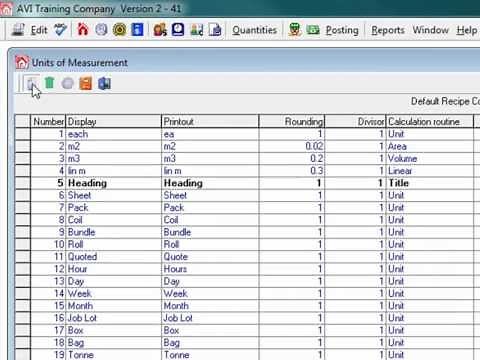Click the 'Linear' calculation routine cell
This screenshot has height=360, width=480.
430,171
